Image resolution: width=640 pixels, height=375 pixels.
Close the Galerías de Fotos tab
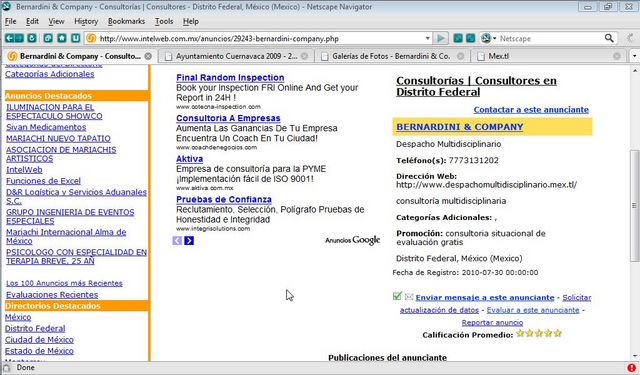pos(460,56)
